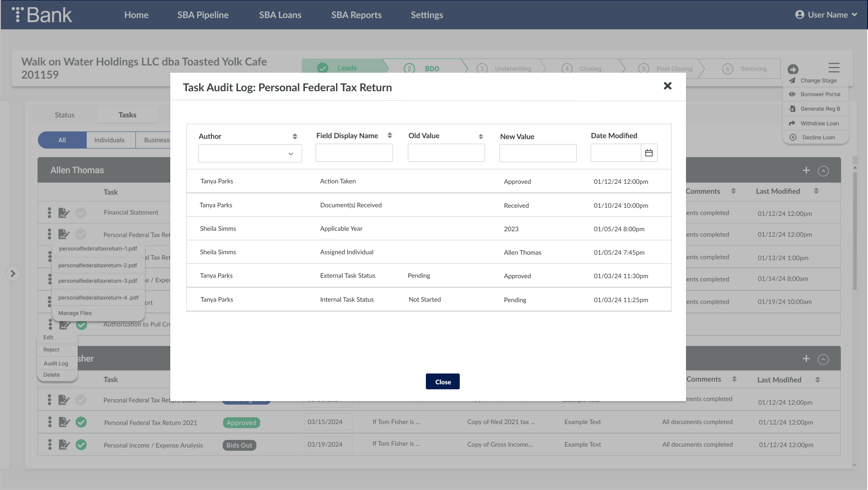868x490 pixels.
Task: Click the calendar icon in Date Modified filter
Action: tap(649, 153)
